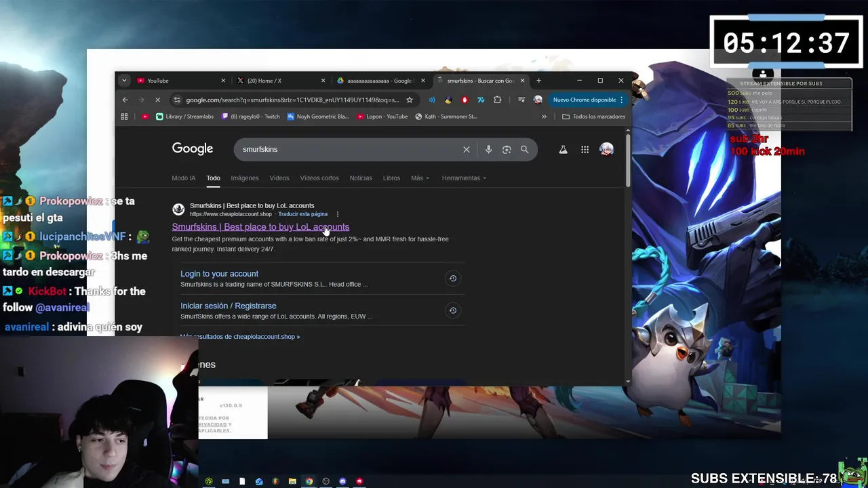The image size is (868, 488).
Task: Open the Login to your account sitelink
Action: point(219,274)
